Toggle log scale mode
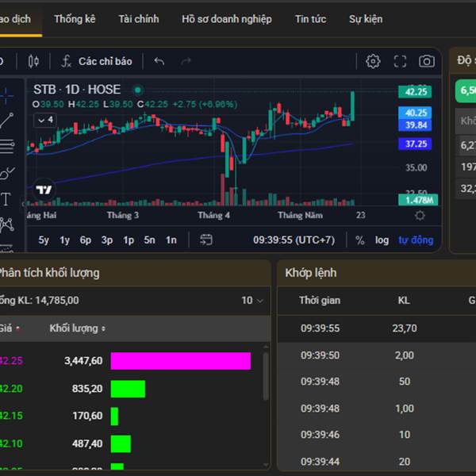Viewport: 476px width, 476px height. pyautogui.click(x=382, y=240)
